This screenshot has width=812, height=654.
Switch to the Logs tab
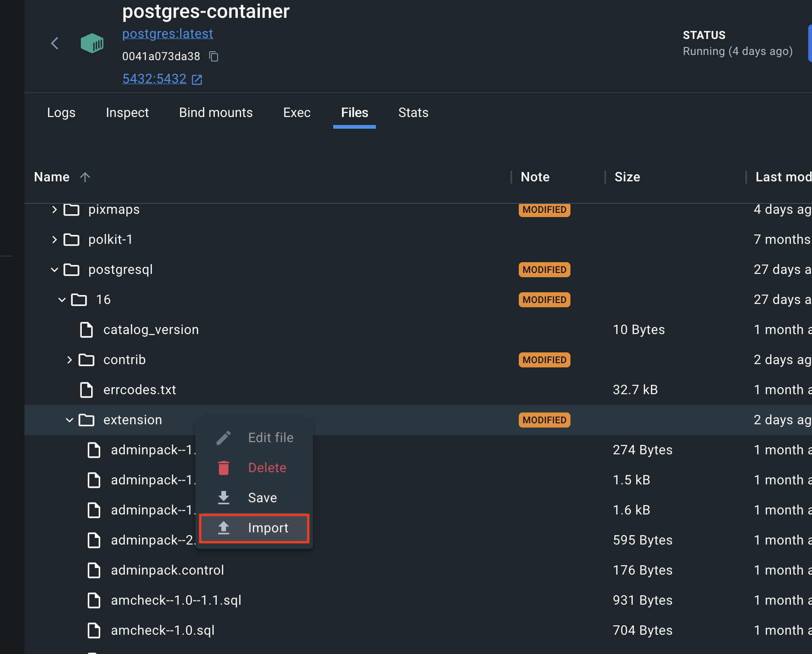click(x=61, y=113)
